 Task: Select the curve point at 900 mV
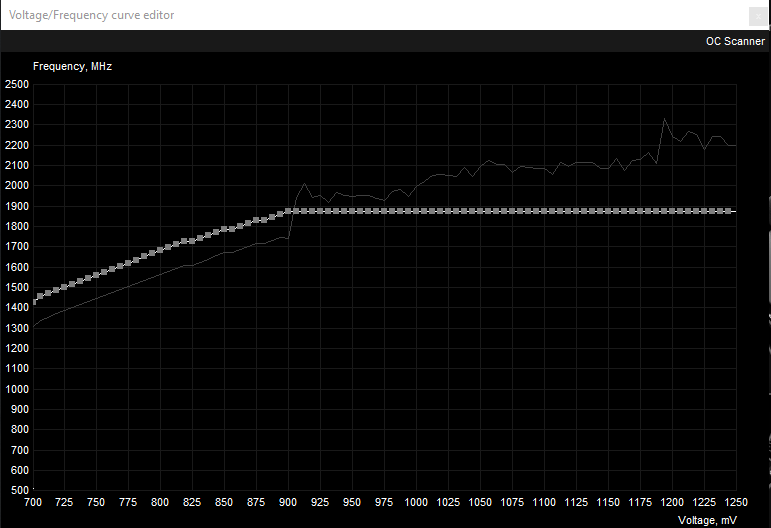click(x=289, y=211)
